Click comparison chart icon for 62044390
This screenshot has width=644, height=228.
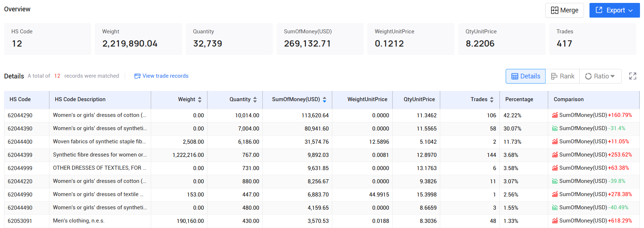click(555, 128)
